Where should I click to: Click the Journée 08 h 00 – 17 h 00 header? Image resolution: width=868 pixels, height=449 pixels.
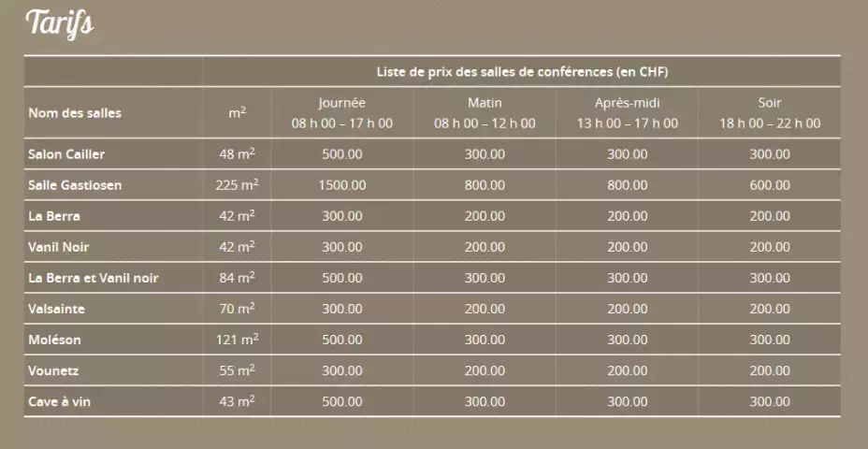341,113
